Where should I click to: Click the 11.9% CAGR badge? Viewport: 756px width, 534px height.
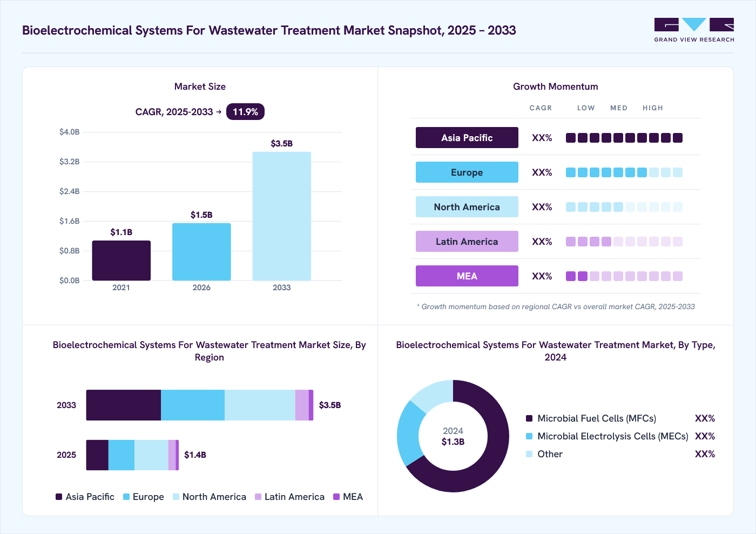click(x=245, y=112)
